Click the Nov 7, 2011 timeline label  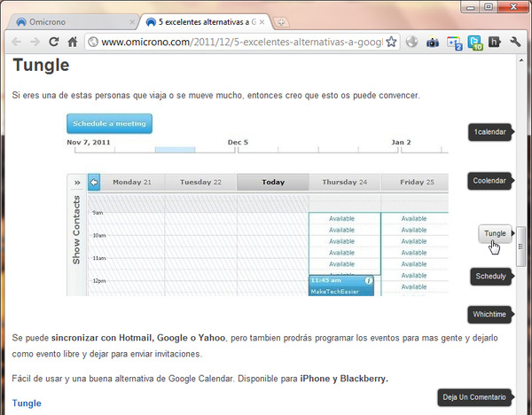click(89, 142)
